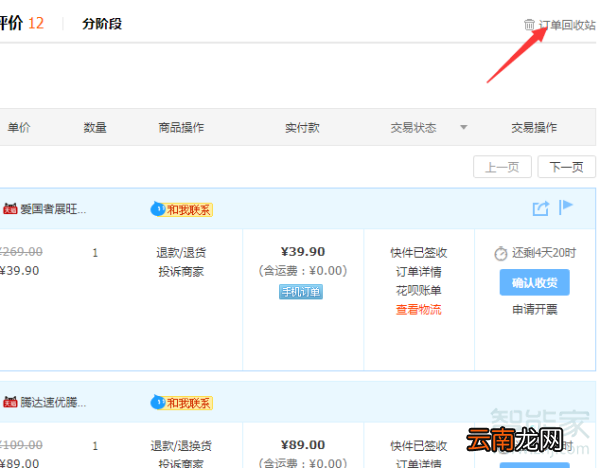The height and width of the screenshot is (468, 600).
Task: Click 退款/退换货 for the ¥89.00 order
Action: (181, 446)
